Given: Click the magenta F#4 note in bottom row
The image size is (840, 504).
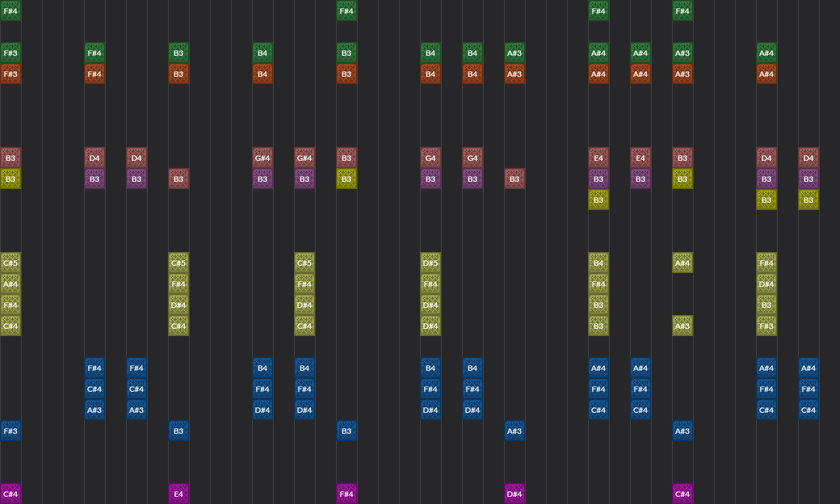Looking at the screenshot, I should pyautogui.click(x=346, y=493).
